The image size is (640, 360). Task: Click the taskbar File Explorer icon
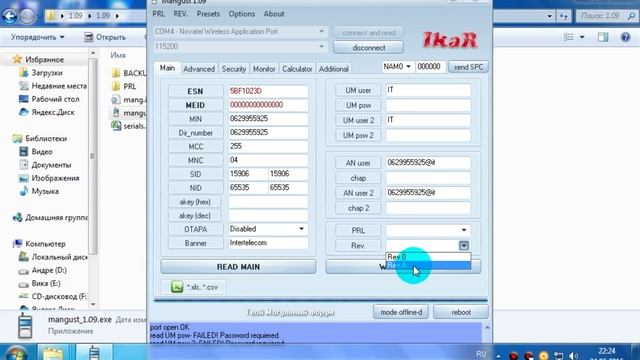pos(53,353)
